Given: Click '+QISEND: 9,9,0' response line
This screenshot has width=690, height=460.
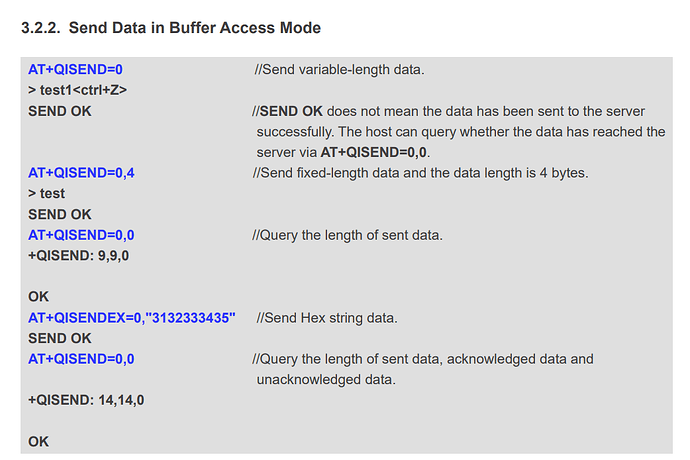Looking at the screenshot, I should 78,256.
